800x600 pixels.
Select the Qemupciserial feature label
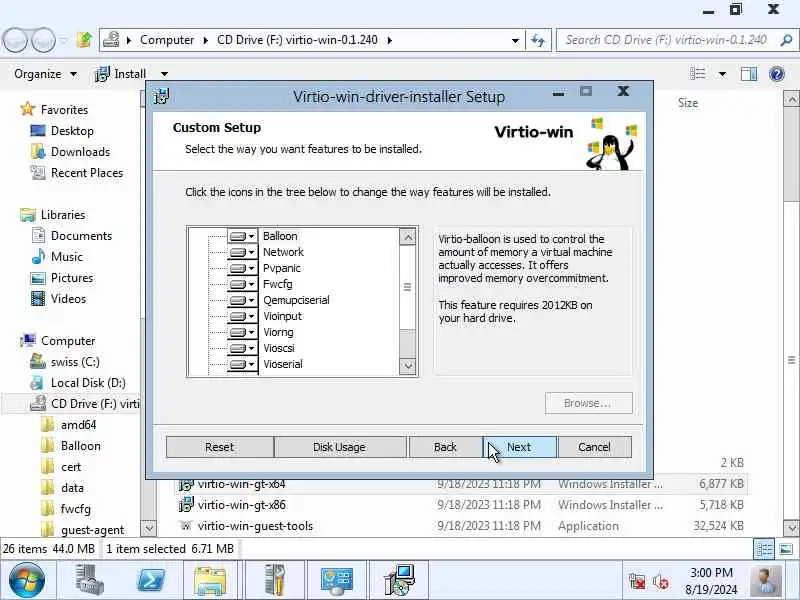[296, 300]
